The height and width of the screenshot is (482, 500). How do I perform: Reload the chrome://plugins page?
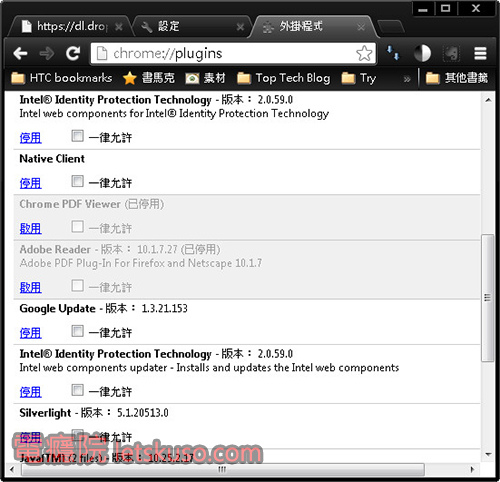(73, 53)
